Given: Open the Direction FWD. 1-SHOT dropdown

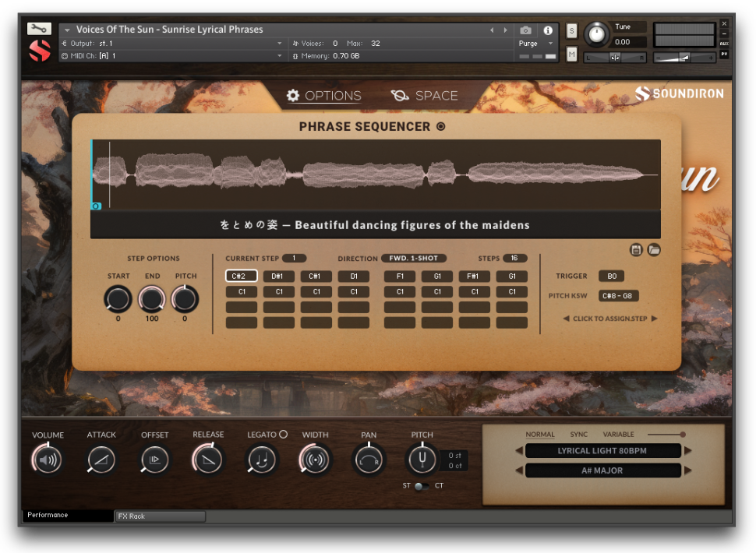Looking at the screenshot, I should (413, 259).
